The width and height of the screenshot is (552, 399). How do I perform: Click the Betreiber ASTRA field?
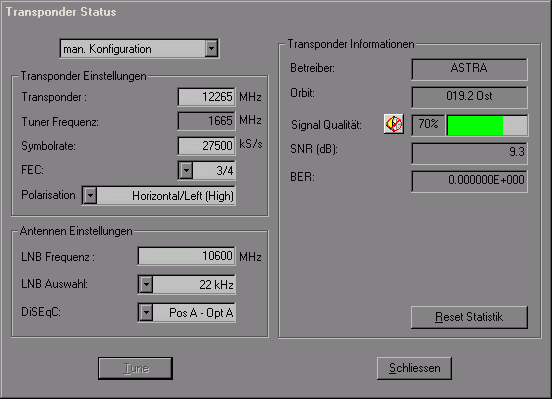(x=469, y=69)
